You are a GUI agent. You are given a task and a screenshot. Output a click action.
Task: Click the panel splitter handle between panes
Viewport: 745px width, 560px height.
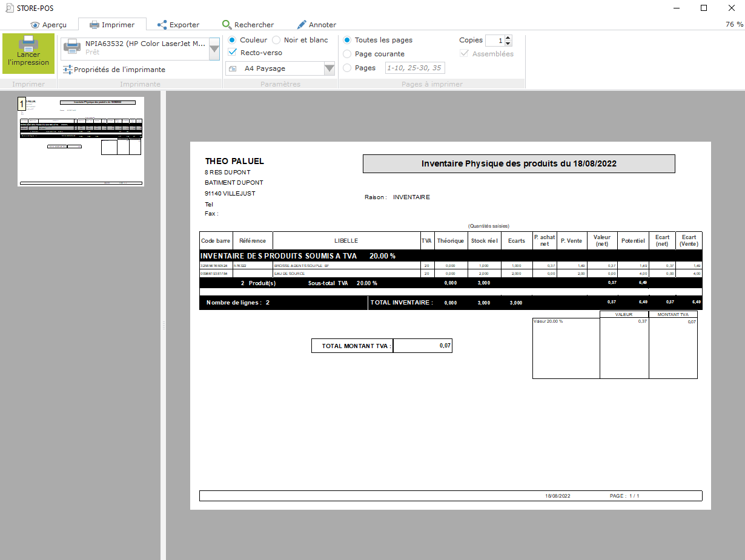coord(163,326)
